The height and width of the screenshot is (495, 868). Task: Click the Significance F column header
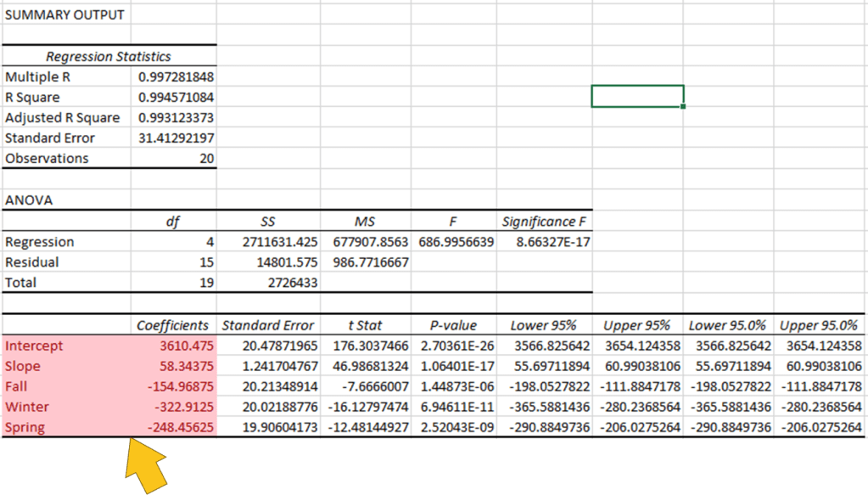click(544, 222)
